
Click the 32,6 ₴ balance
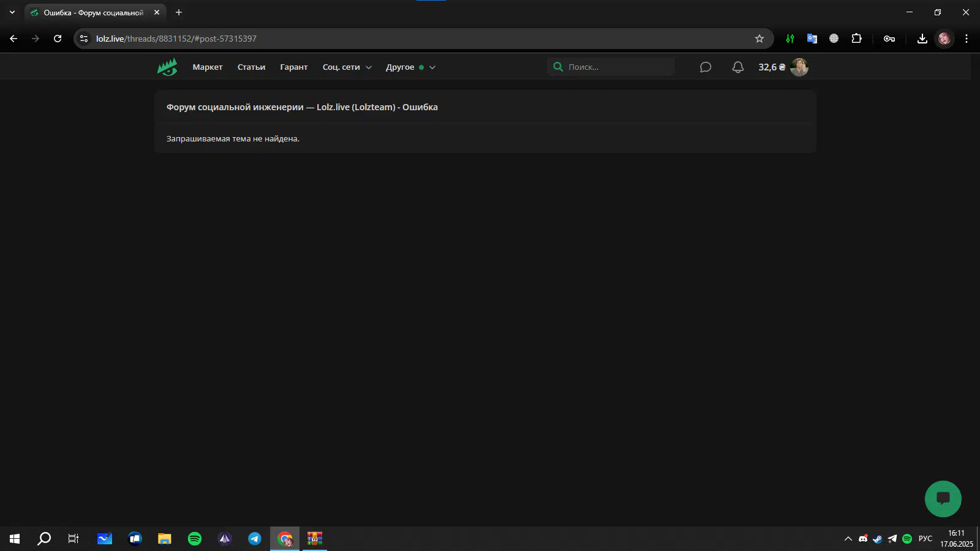pos(772,67)
